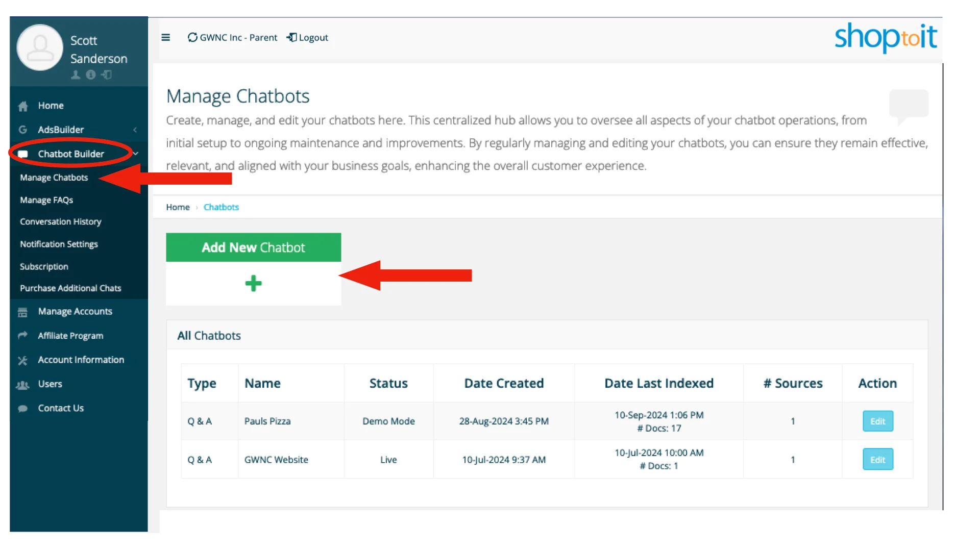
Task: Edit the Pauls Pizza chatbot
Action: 877,421
